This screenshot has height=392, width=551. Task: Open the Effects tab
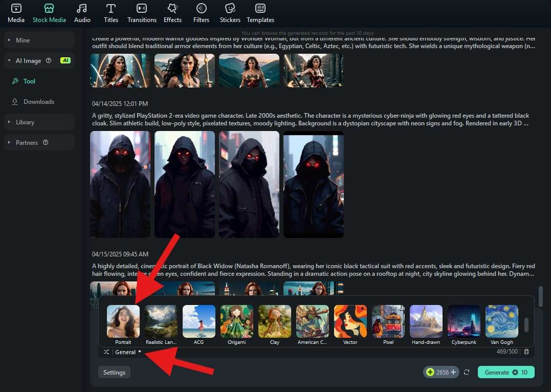tap(172, 13)
